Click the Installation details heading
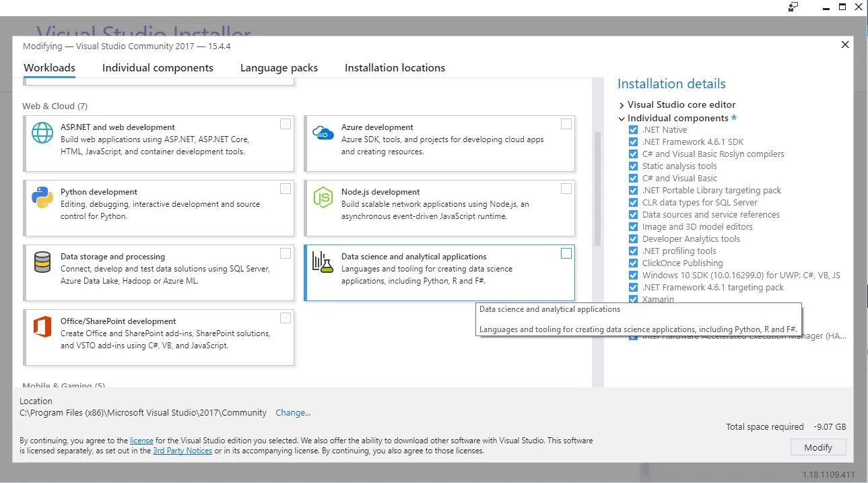Screen dimensions: 868x483 click(x=671, y=84)
